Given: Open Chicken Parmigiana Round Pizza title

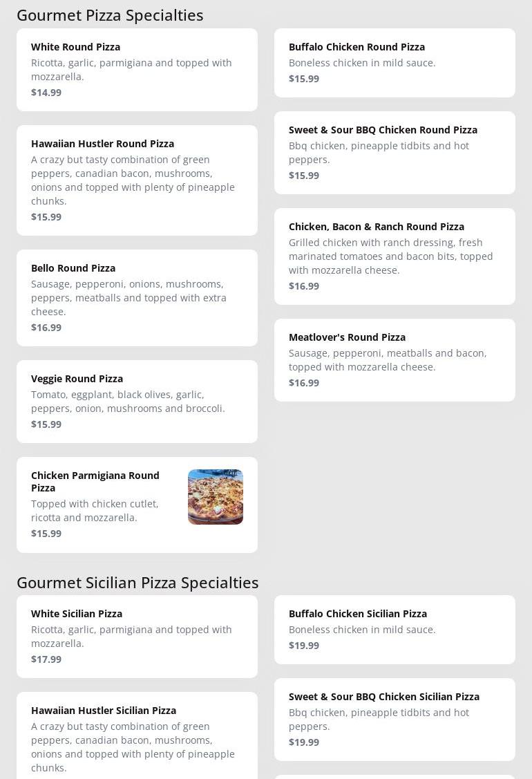Looking at the screenshot, I should tap(95, 481).
